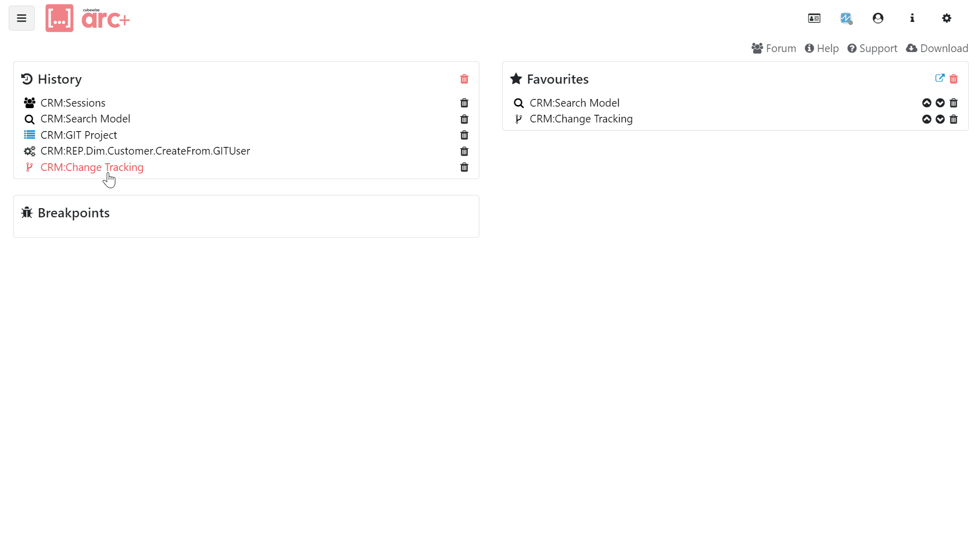Open the info icon in header
This screenshot has width=980, height=551.
click(912, 18)
